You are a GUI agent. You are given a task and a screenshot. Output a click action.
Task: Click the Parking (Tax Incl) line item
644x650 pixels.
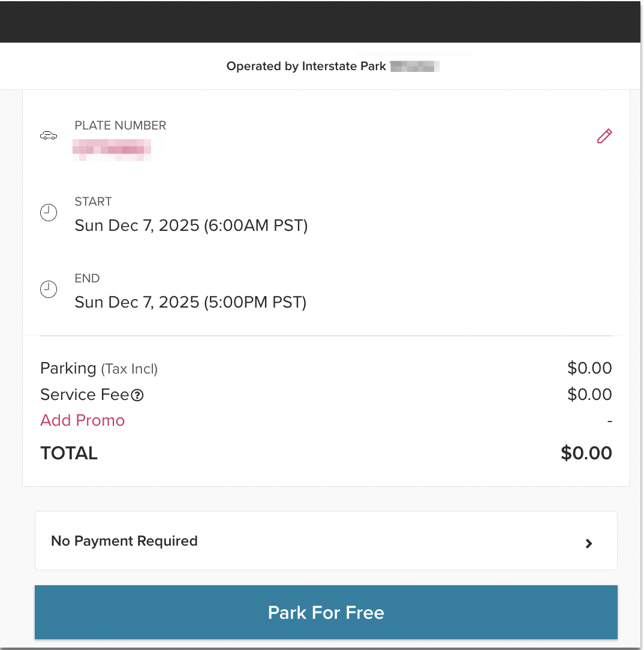98,368
